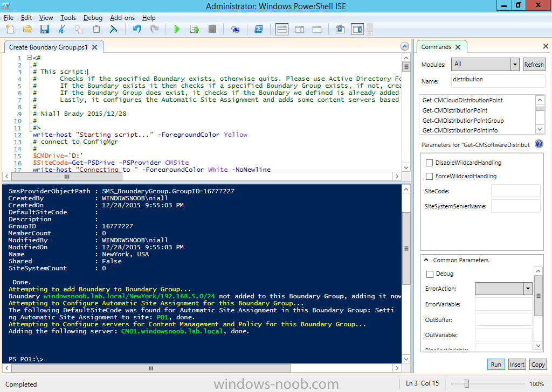Select Get-CMDistributionPointGroup in command list

[x=463, y=121]
